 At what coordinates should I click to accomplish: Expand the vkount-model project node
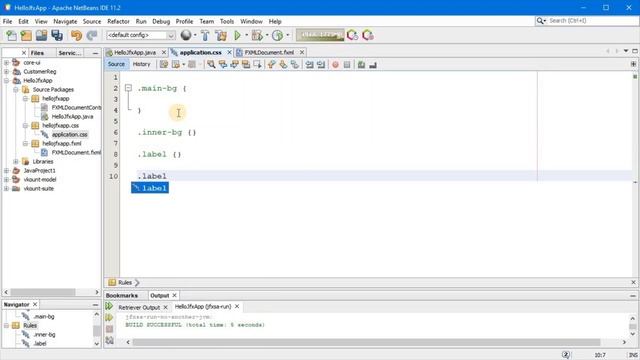[x=7, y=179]
